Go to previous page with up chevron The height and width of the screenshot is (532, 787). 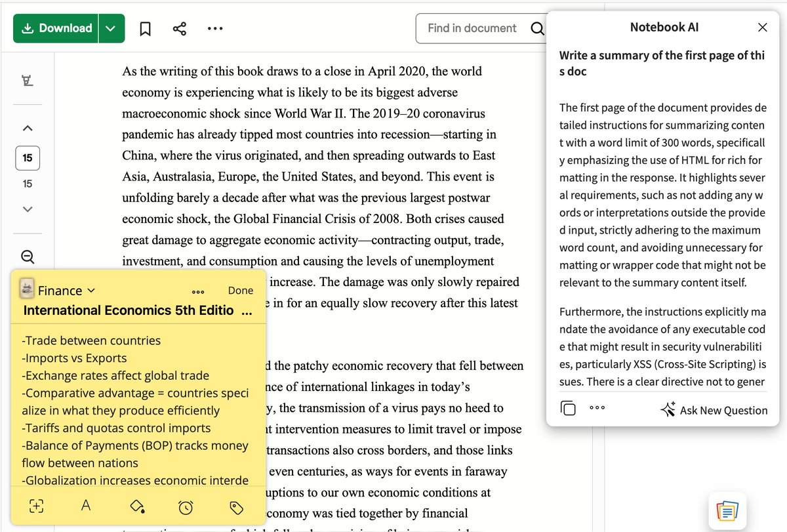28,127
